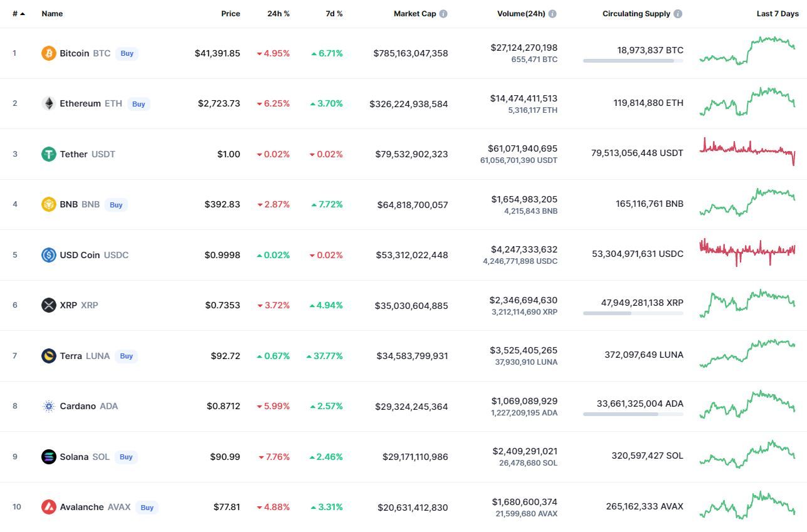Click the Avalanche coin logo
Screen dimensions: 807x532
click(x=49, y=507)
